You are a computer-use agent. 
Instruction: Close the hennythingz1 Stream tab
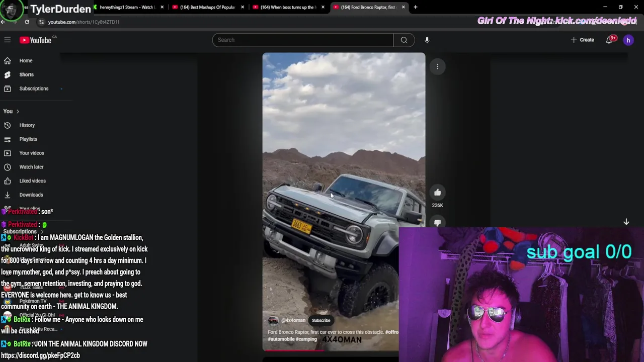click(x=162, y=7)
